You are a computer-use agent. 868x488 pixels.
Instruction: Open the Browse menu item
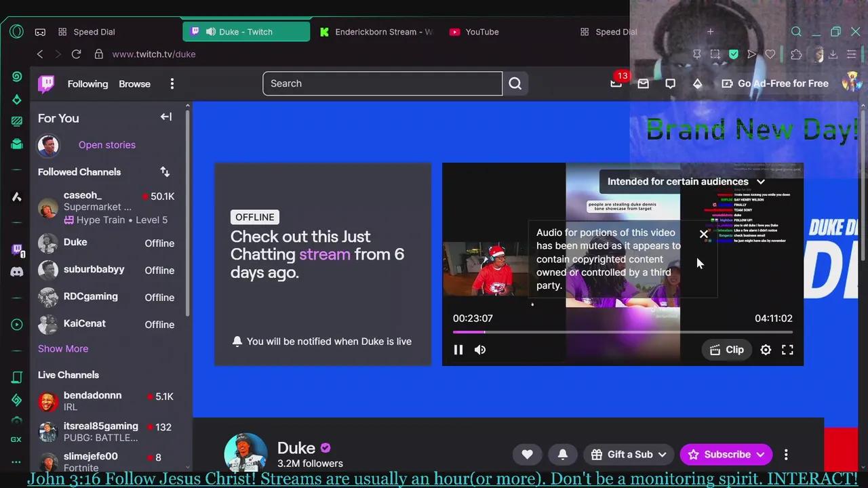(x=134, y=84)
